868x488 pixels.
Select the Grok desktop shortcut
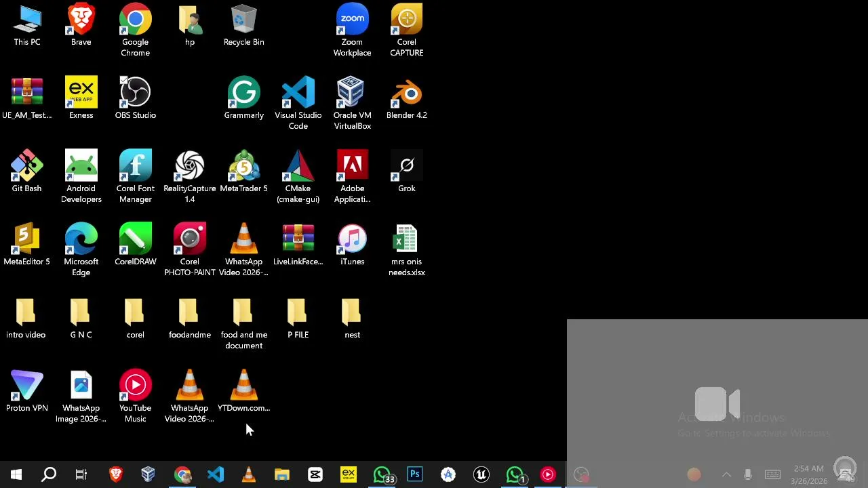click(407, 172)
